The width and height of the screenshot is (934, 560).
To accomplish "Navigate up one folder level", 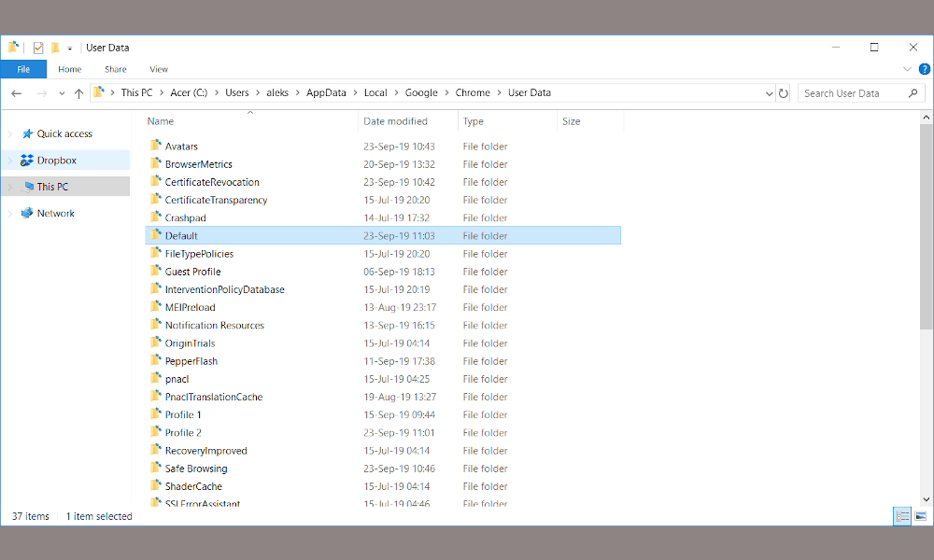I will tap(78, 93).
